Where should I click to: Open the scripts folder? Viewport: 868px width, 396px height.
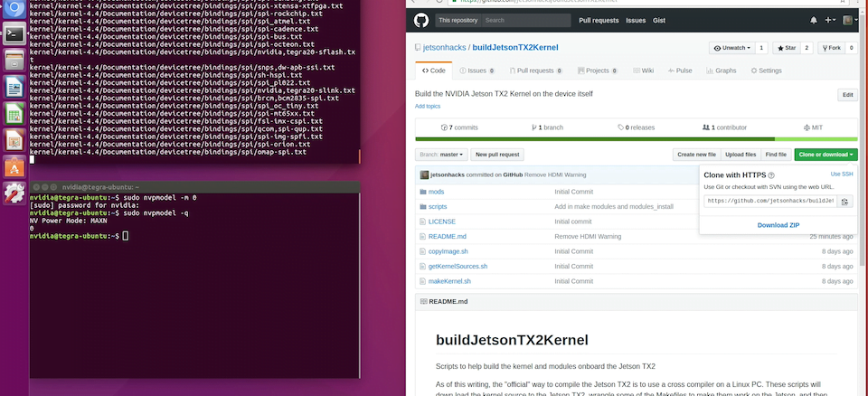tap(438, 206)
